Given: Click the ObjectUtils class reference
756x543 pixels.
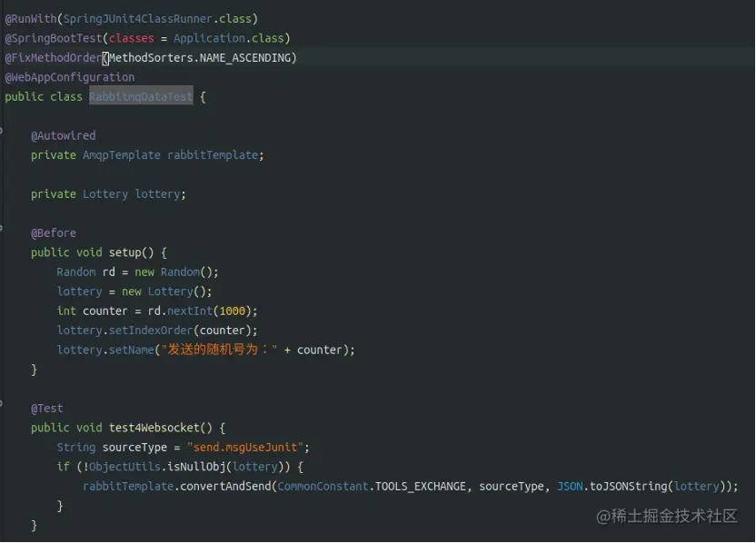Looking at the screenshot, I should point(124,467).
